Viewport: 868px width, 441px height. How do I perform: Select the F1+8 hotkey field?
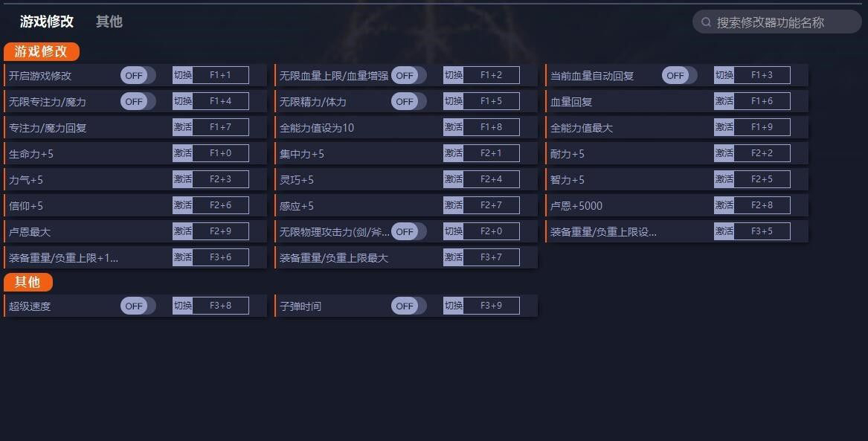[x=491, y=127]
